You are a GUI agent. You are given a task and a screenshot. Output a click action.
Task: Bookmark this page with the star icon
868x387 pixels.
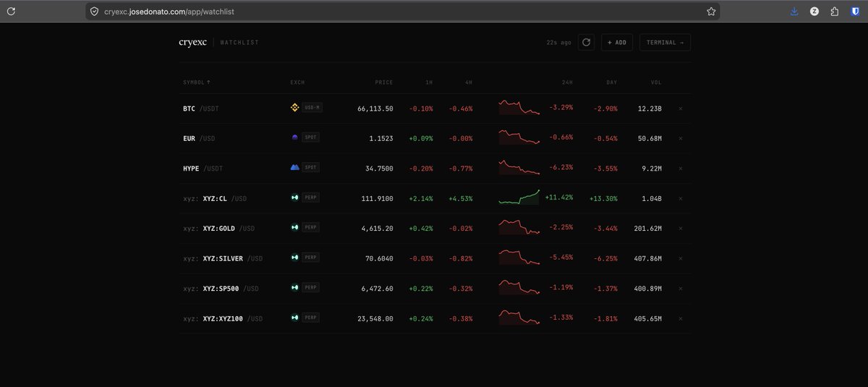coord(711,12)
